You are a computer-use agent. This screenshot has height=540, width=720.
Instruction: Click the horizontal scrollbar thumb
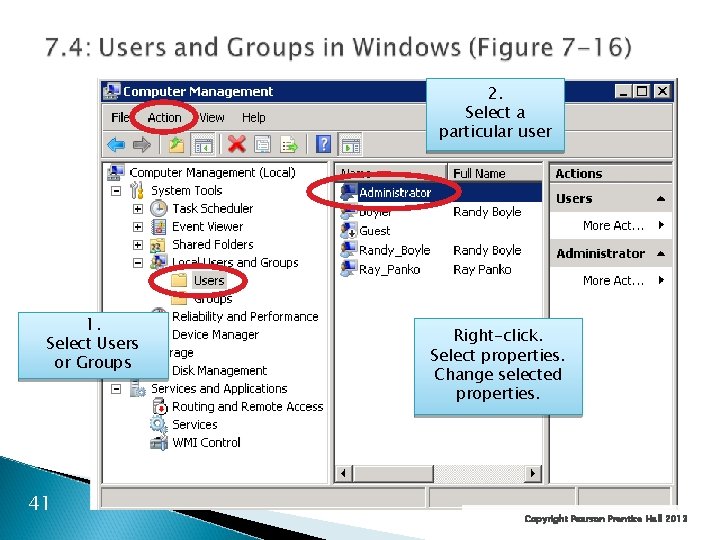tap(393, 473)
